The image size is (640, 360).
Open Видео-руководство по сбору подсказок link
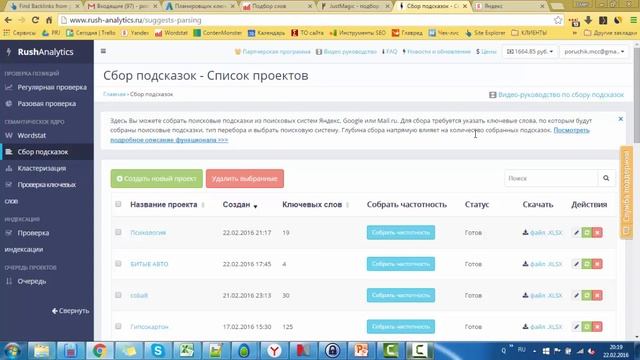tap(556, 95)
